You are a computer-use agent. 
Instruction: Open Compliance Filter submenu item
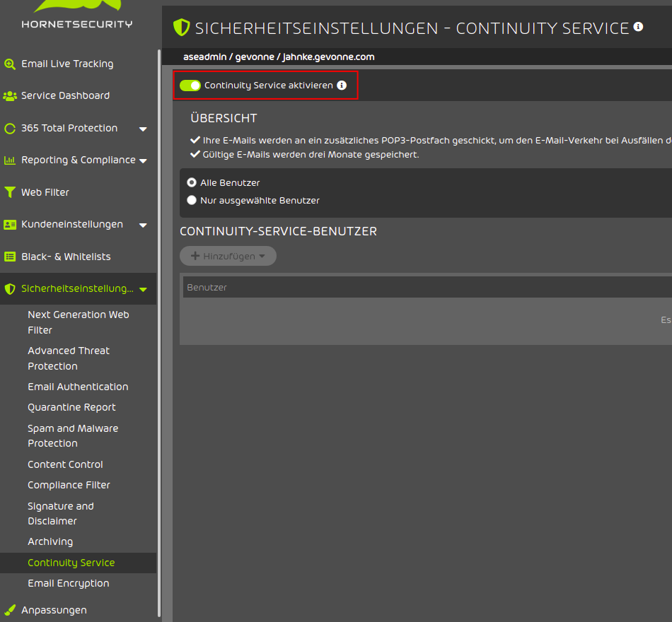pos(69,485)
